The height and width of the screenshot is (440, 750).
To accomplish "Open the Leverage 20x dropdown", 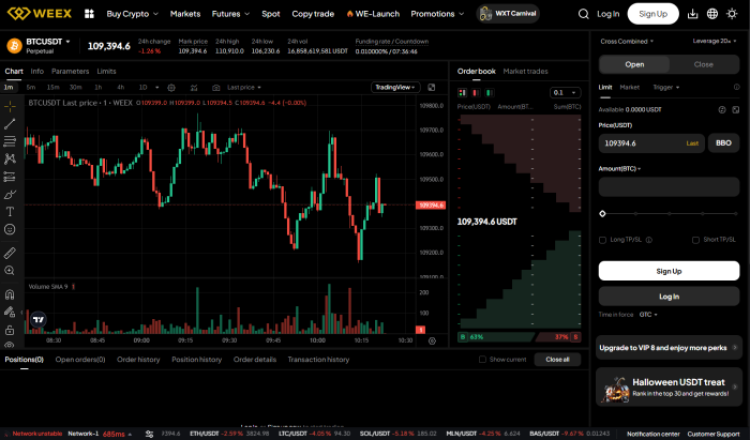I will pos(715,41).
